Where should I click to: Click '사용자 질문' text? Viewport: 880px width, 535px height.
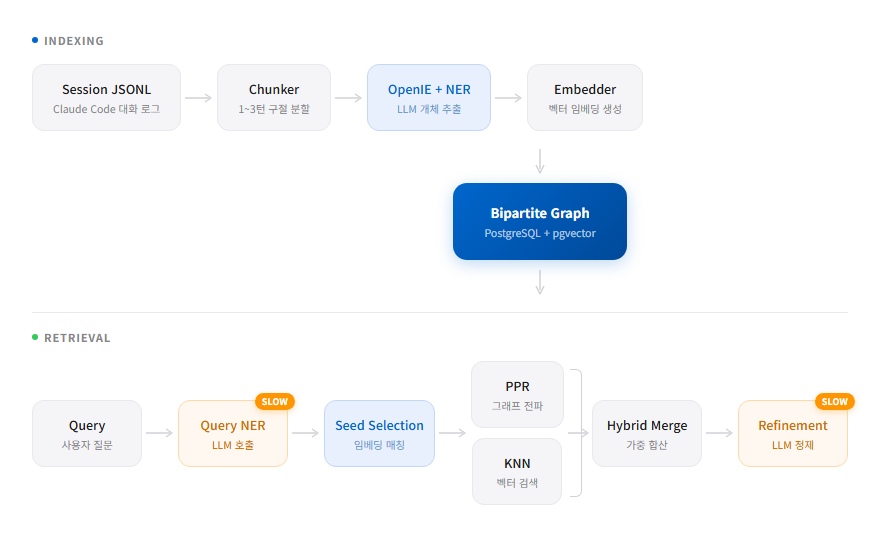[x=87, y=445]
